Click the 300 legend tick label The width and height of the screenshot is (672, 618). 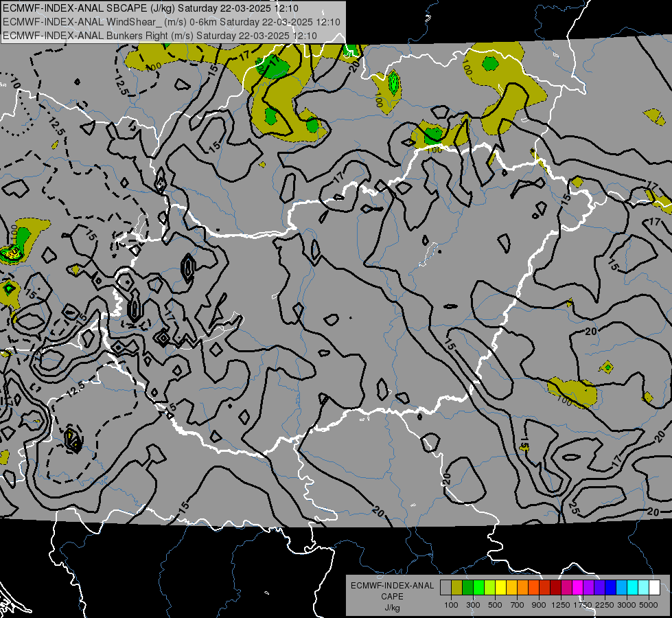(x=473, y=605)
